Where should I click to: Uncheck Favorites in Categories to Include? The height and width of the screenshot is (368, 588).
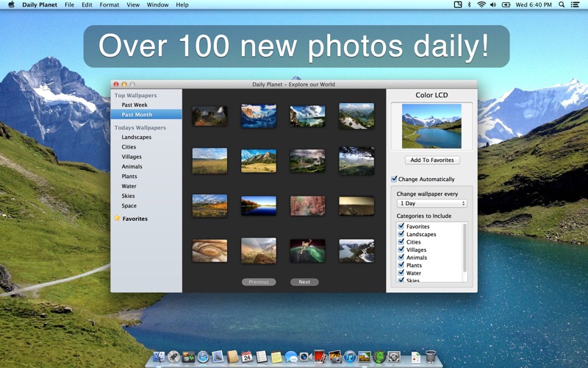click(401, 226)
